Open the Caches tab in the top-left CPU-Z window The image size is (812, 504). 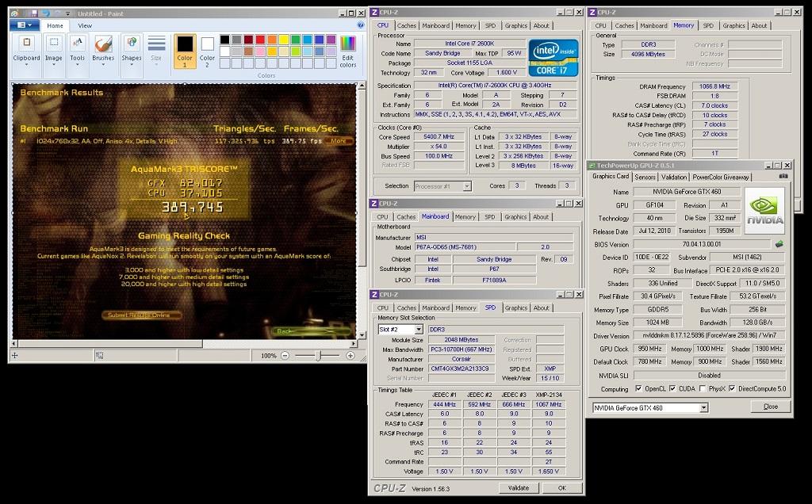coord(407,25)
